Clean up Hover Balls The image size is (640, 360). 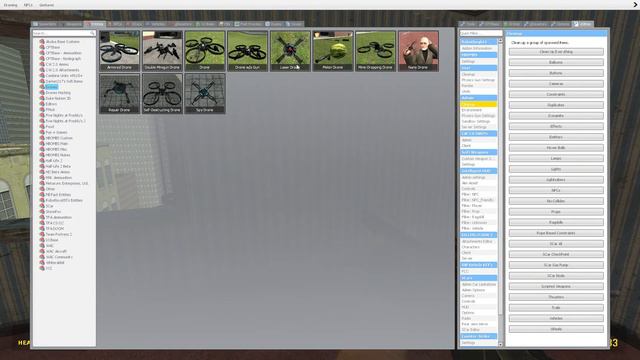point(556,148)
